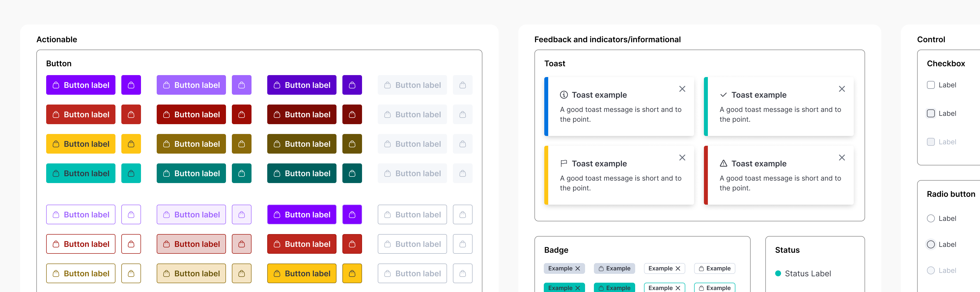The width and height of the screenshot is (980, 292).
Task: Click the bag icon in the teal-outlined badge
Action: 701,288
